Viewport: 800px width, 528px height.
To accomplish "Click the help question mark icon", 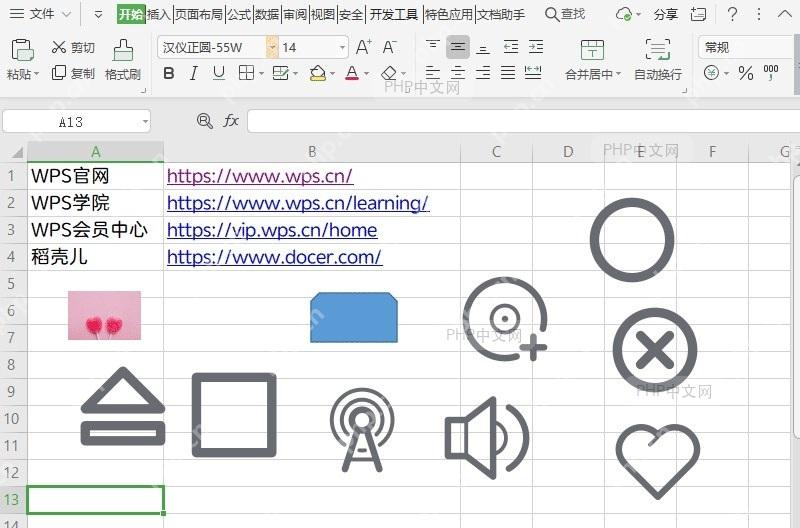I will pyautogui.click(x=732, y=14).
